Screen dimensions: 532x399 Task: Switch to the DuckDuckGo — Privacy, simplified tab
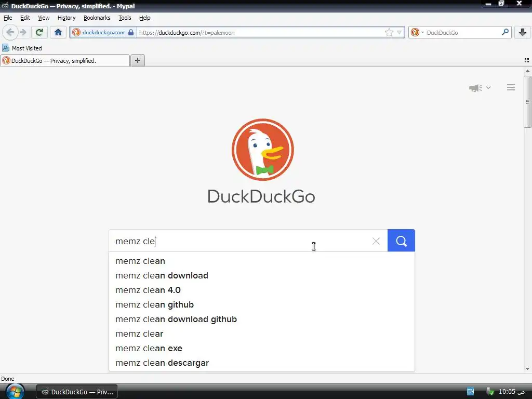pos(65,61)
